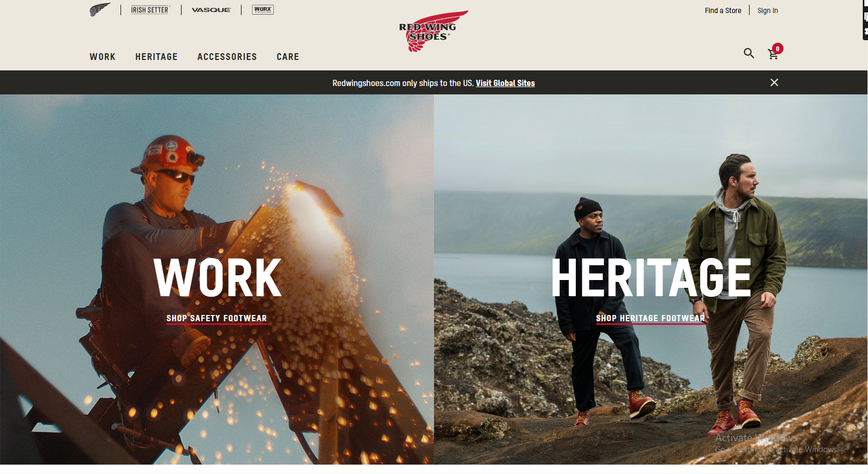
Task: Open the Accessories menu
Action: click(x=227, y=57)
